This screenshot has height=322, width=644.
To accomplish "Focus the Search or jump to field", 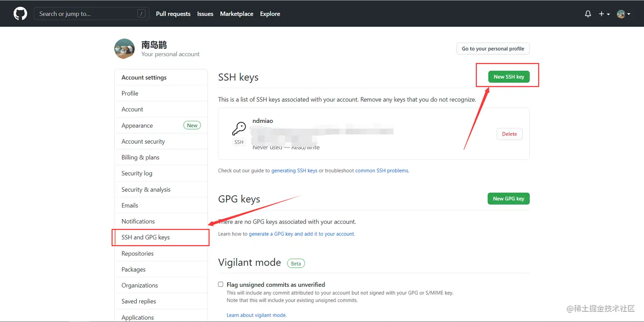I will point(92,14).
